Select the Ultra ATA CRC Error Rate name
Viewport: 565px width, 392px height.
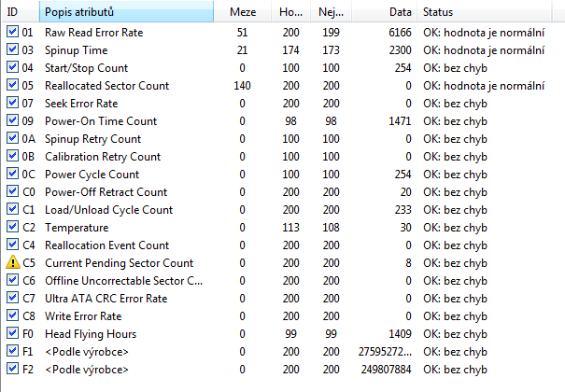tap(106, 299)
